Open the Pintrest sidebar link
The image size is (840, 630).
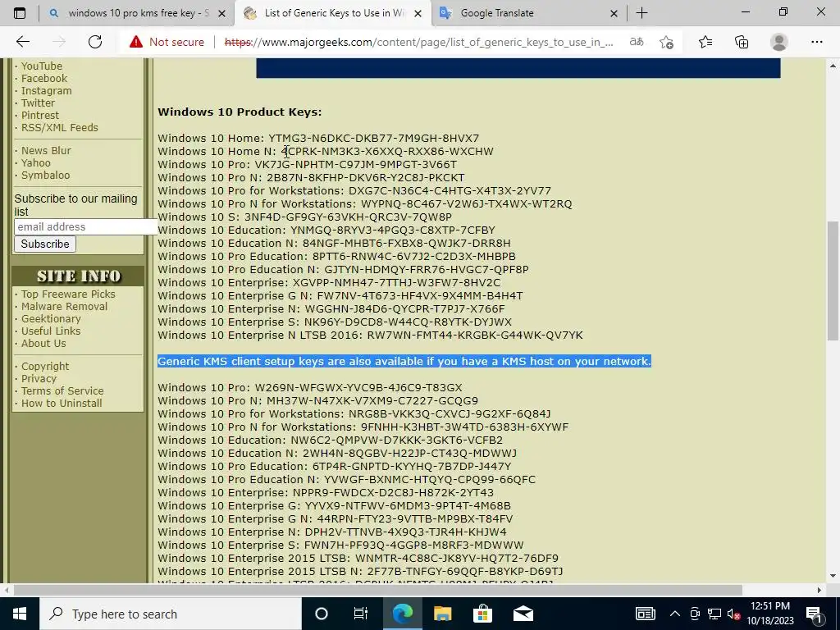click(x=40, y=115)
